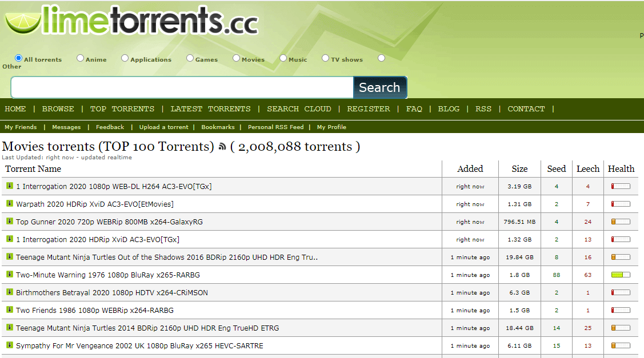644x358 pixels.
Task: Open Bookmarks link
Action: click(218, 127)
